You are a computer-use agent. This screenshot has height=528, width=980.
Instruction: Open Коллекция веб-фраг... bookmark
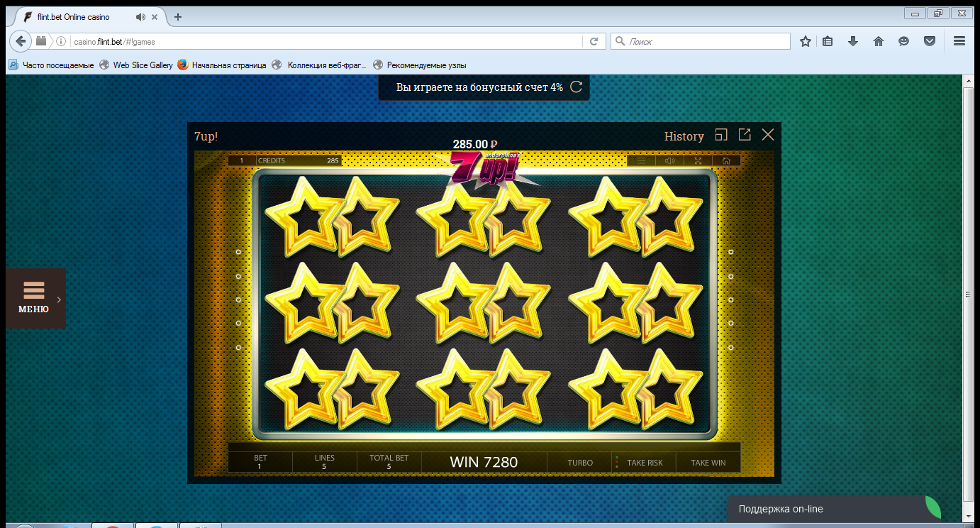320,65
